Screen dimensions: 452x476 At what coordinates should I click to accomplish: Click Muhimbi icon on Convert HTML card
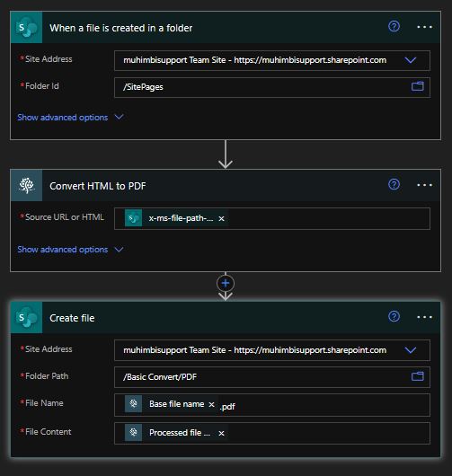tap(26, 186)
